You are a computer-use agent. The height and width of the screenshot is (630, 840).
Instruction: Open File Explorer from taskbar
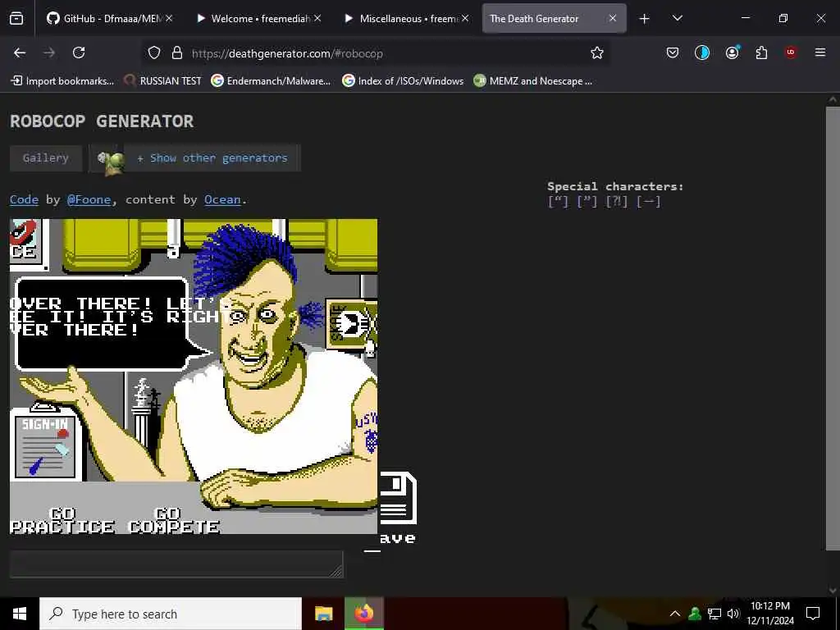(x=323, y=614)
